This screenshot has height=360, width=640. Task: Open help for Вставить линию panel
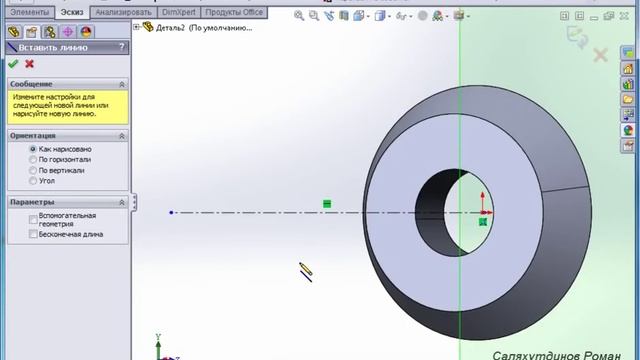point(121,47)
